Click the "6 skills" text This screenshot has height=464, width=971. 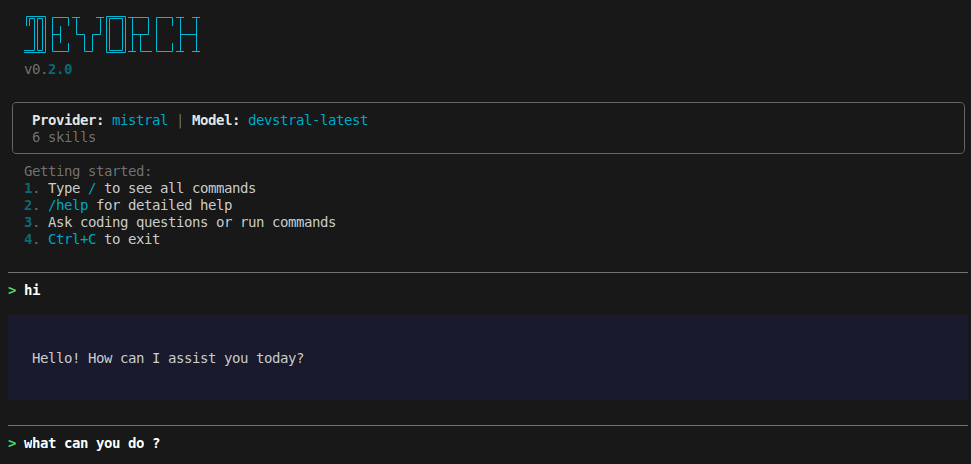tap(64, 137)
